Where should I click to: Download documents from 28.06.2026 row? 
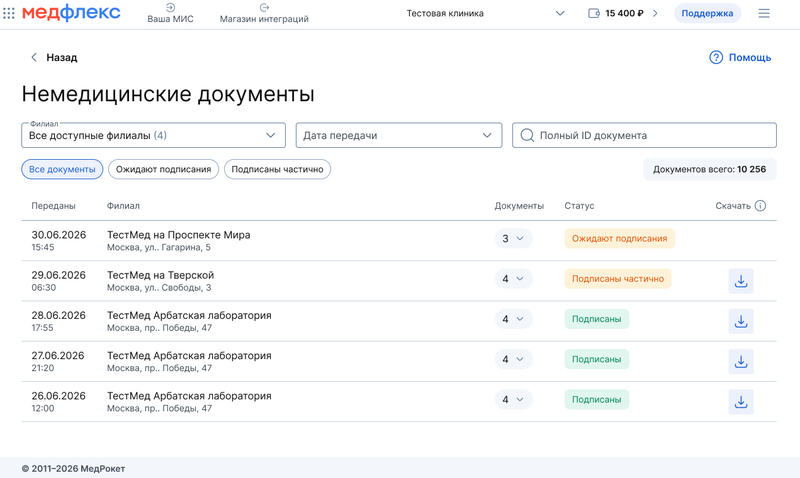tap(741, 321)
